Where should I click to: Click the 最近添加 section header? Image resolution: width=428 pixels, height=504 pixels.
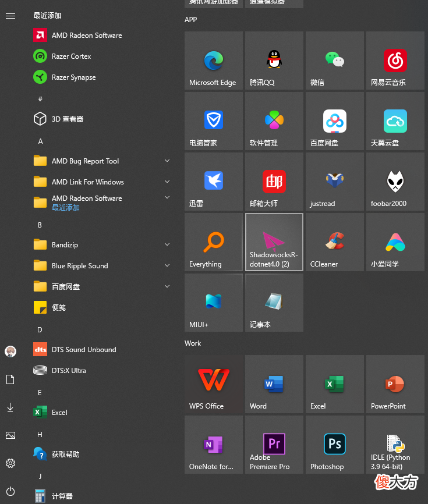(47, 16)
